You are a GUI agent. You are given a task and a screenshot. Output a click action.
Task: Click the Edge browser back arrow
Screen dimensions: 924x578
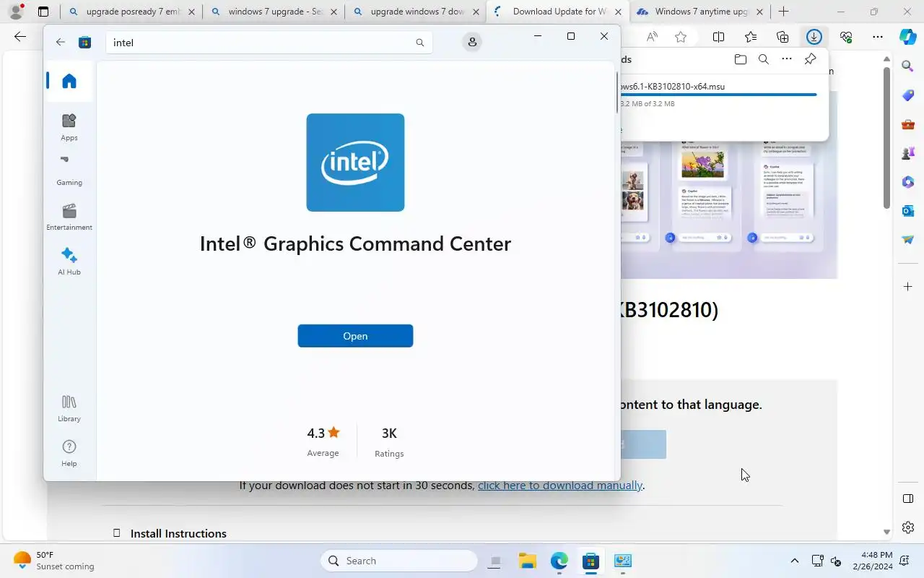[20, 37]
